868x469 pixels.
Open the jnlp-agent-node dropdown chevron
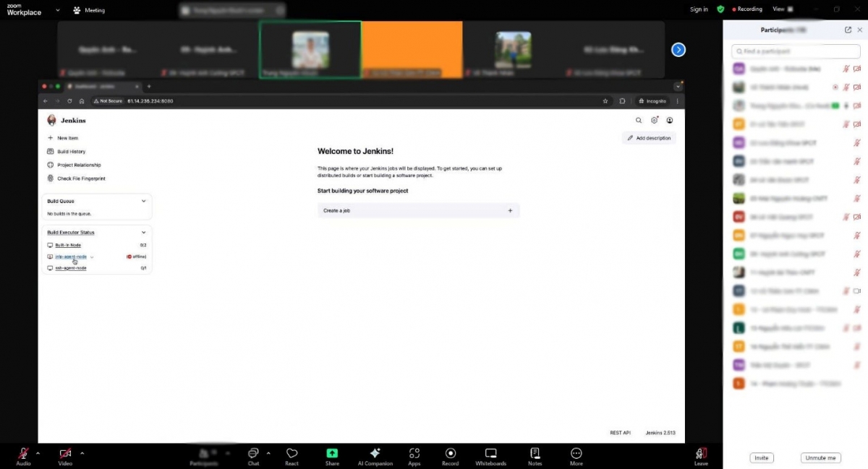tap(92, 257)
